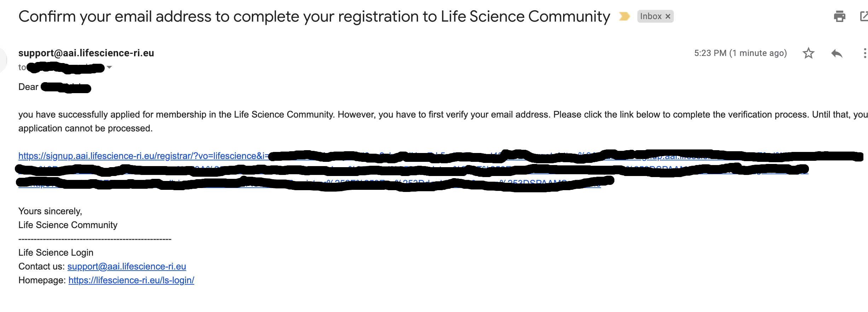Open email in new window icon
868x312 pixels.
(x=864, y=16)
